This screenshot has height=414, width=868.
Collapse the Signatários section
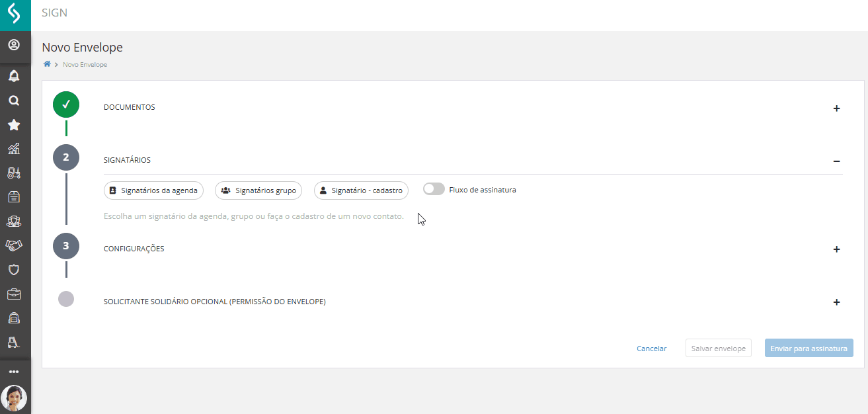click(x=836, y=161)
